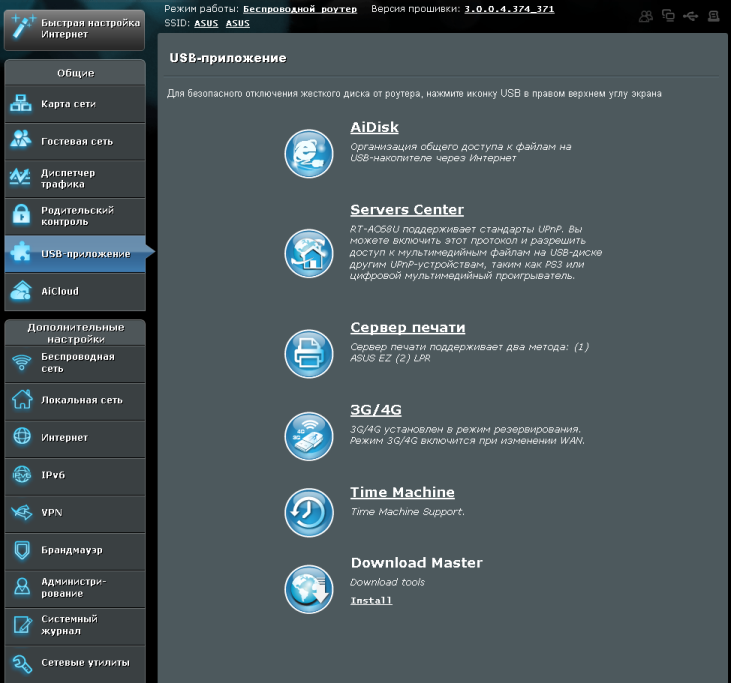Viewport: 731px width, 683px height.
Task: Open the Time Machine title link
Action: click(x=402, y=492)
